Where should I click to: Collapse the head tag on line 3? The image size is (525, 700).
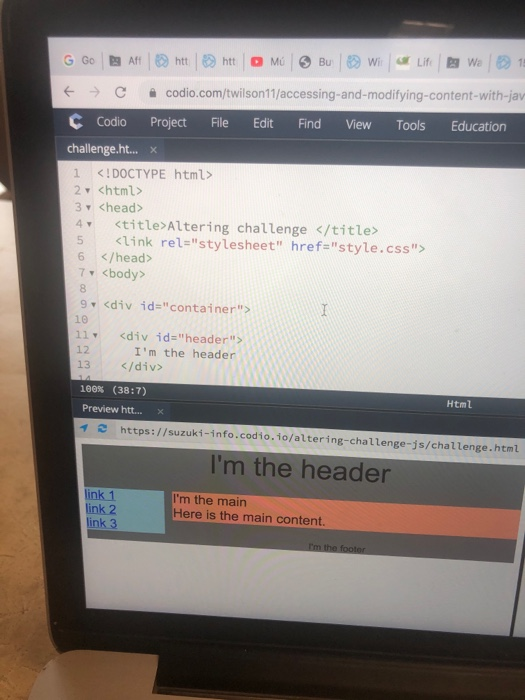click(x=88, y=208)
